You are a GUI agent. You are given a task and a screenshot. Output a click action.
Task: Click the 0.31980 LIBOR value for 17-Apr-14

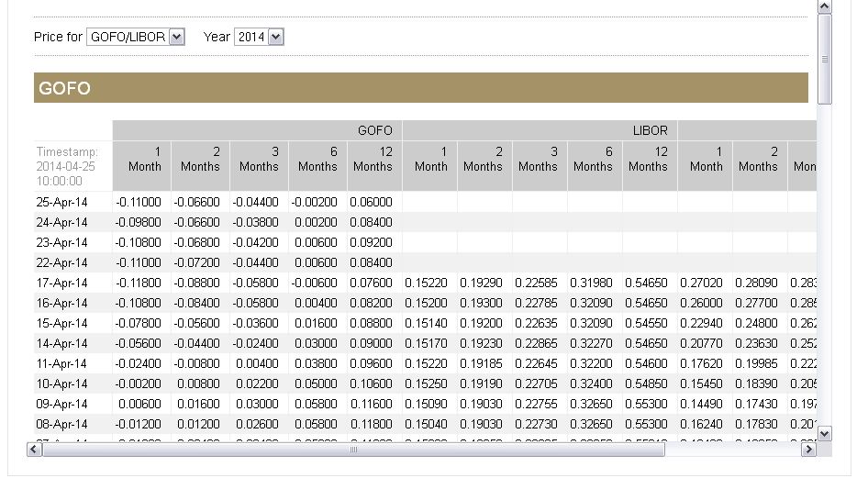(591, 283)
